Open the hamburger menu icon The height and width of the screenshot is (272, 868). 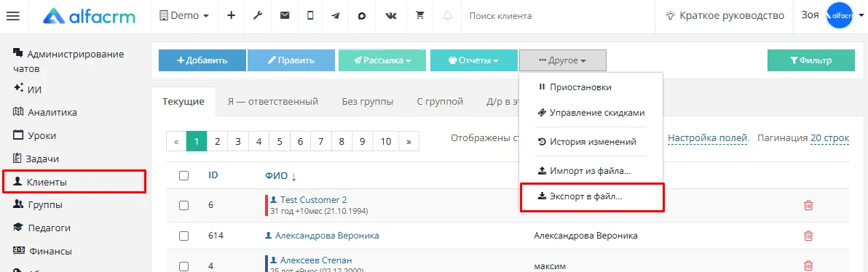12,16
